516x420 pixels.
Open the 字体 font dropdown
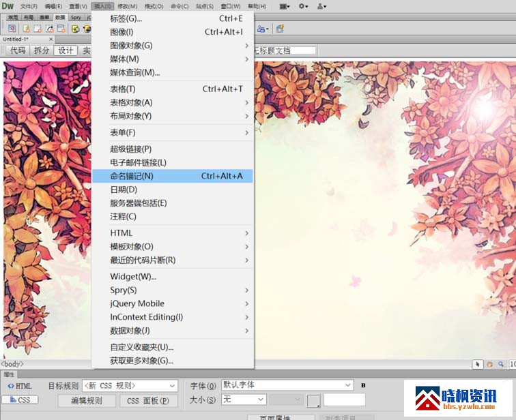pyautogui.click(x=287, y=385)
